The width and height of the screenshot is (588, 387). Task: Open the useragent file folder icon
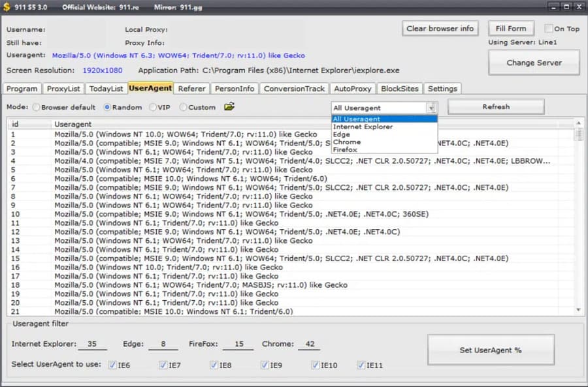(229, 107)
